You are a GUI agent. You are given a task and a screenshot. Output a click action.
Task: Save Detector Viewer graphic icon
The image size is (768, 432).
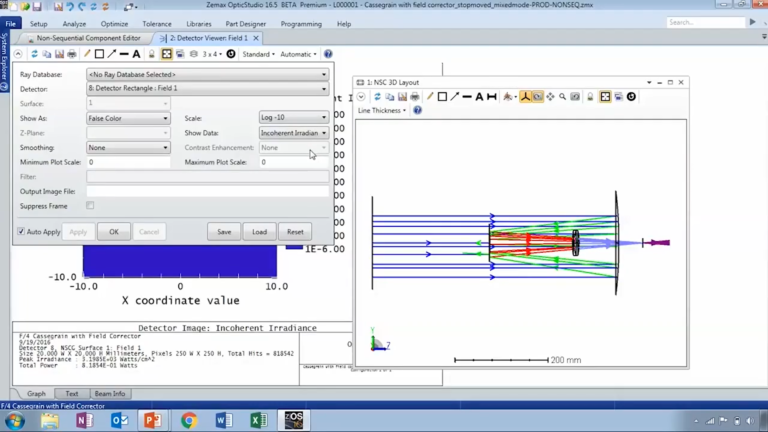[x=59, y=54]
